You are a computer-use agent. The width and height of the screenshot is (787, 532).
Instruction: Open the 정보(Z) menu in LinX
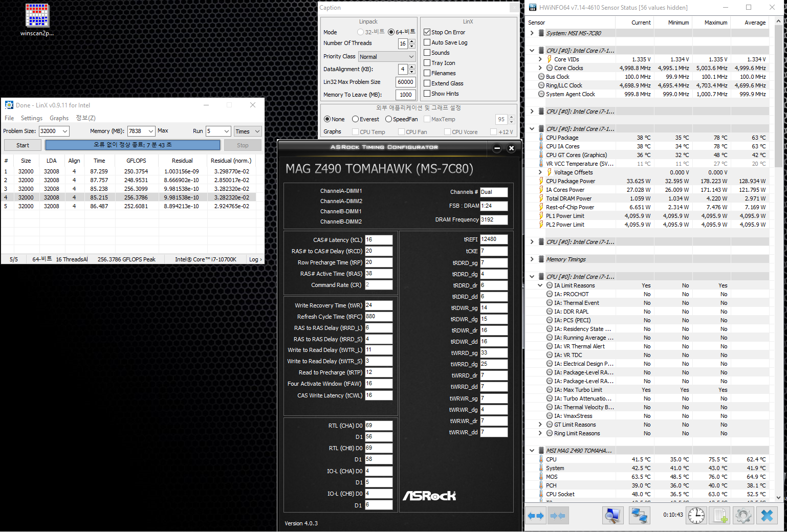[x=85, y=118]
